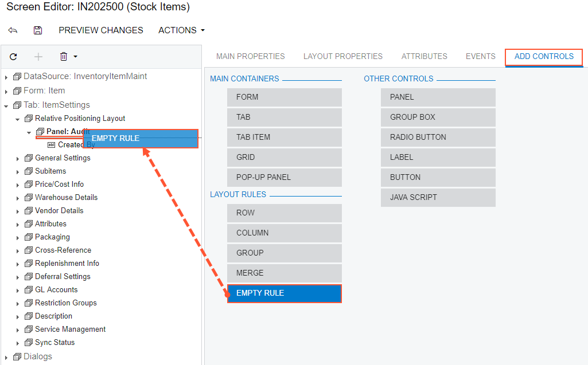This screenshot has width=588, height=365.
Task: Refresh the control tree
Action: click(x=13, y=57)
